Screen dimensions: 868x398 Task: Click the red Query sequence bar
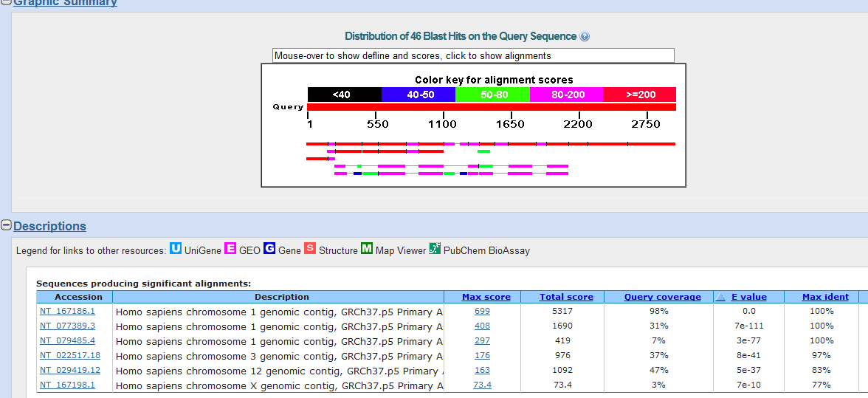[492, 107]
